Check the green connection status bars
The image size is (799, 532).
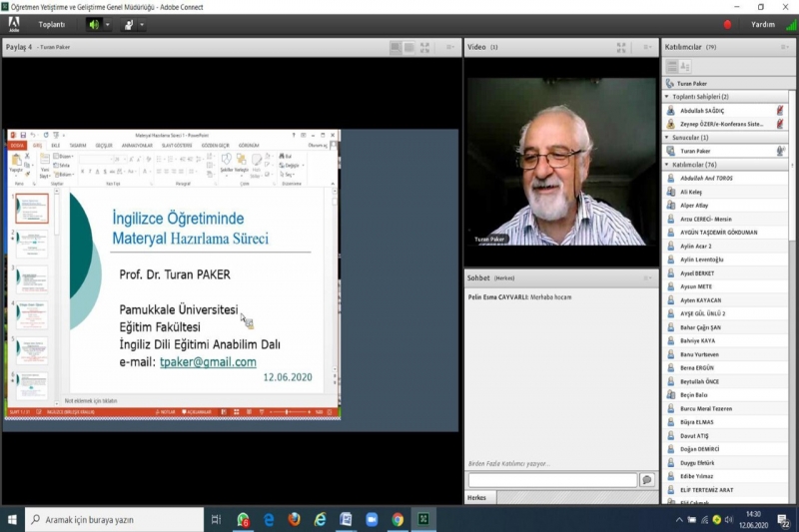[x=791, y=24]
